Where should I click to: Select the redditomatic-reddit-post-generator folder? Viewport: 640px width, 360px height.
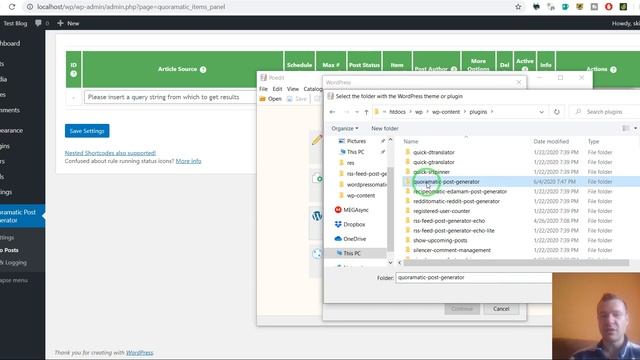(456, 201)
